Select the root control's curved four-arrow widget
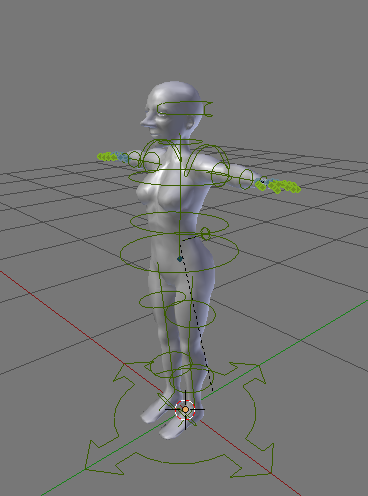The image size is (368, 496). (x=179, y=420)
